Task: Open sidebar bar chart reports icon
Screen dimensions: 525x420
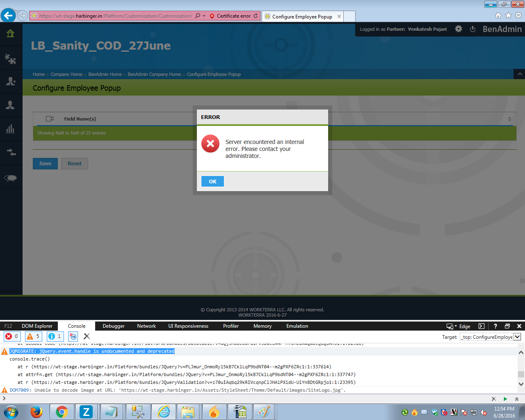Action: tap(11, 129)
